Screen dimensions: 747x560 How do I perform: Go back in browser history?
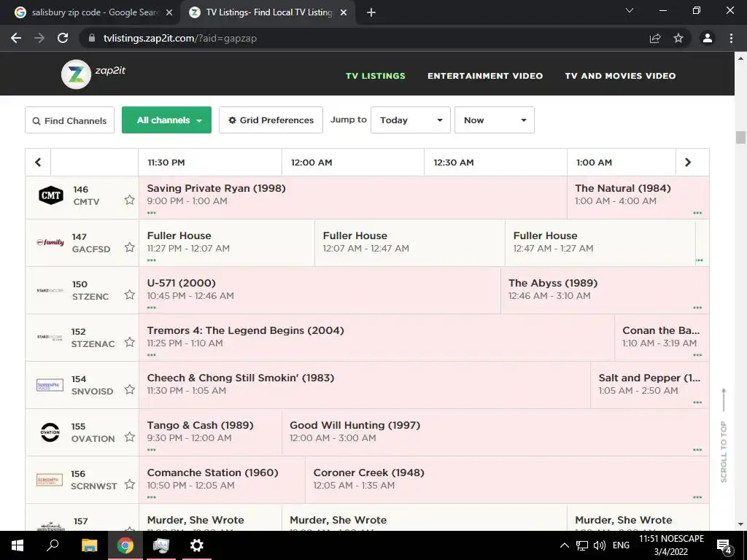16,38
